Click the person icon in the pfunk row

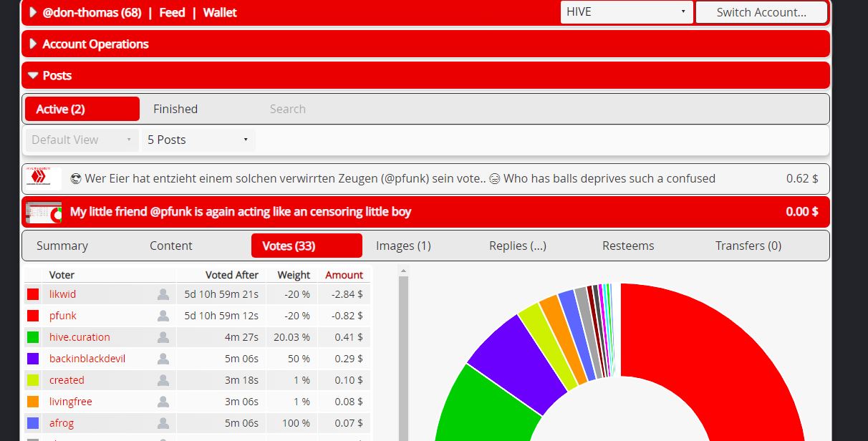163,316
